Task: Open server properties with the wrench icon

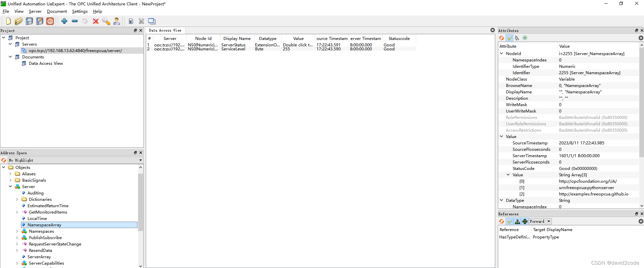Action: click(106, 21)
